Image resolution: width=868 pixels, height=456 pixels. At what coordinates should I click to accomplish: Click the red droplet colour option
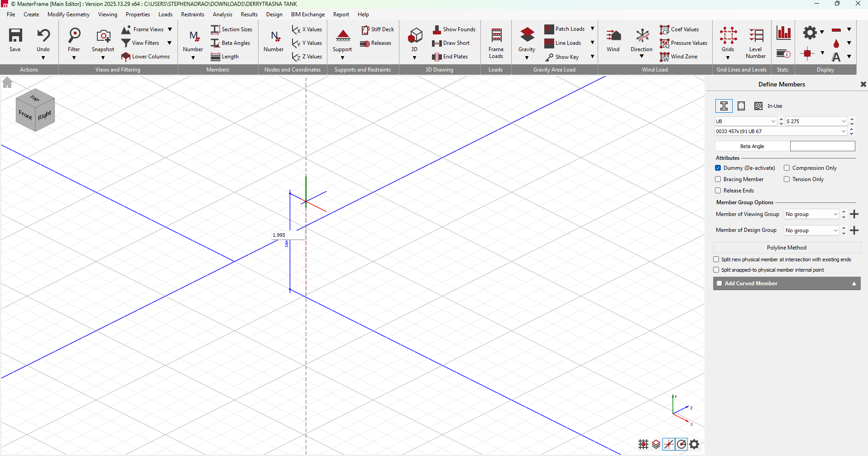coord(836,43)
